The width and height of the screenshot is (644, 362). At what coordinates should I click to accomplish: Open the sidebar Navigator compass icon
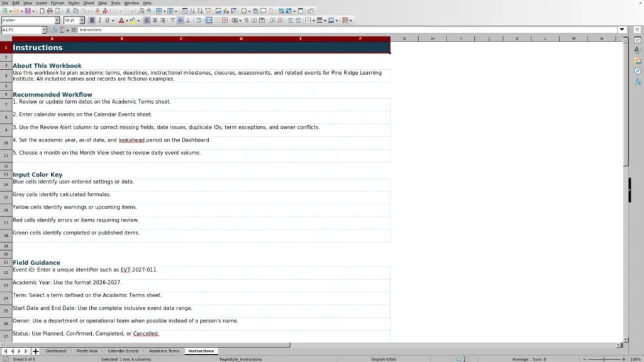638,71
